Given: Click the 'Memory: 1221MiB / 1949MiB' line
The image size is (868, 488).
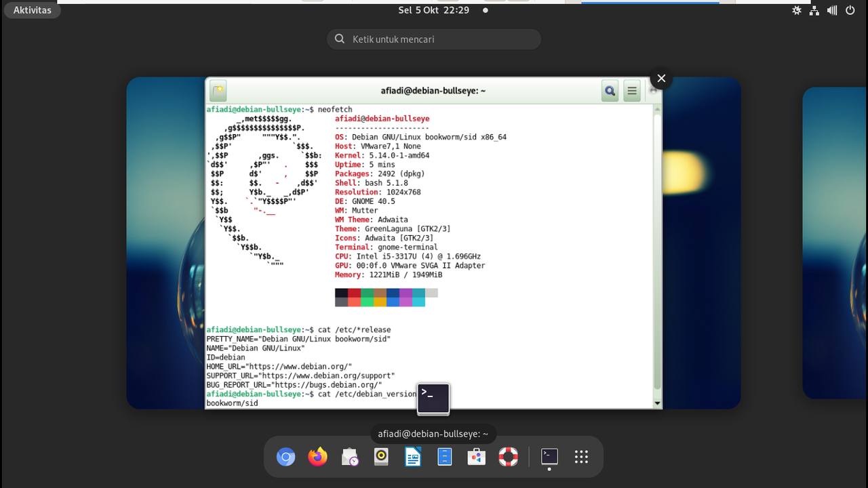Looking at the screenshot, I should (389, 274).
